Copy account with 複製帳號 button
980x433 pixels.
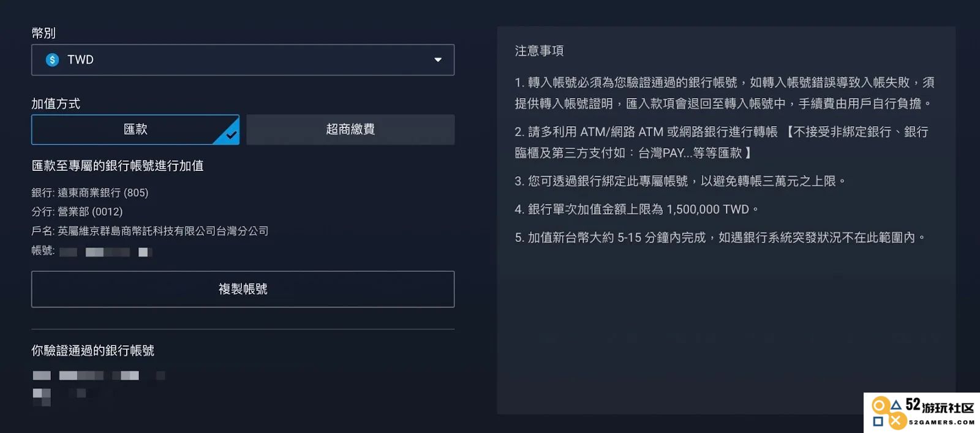click(243, 289)
